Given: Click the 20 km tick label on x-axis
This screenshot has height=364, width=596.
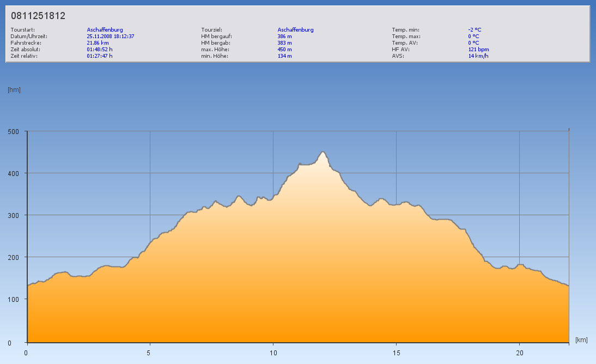Looking at the screenshot, I should click(x=519, y=353).
